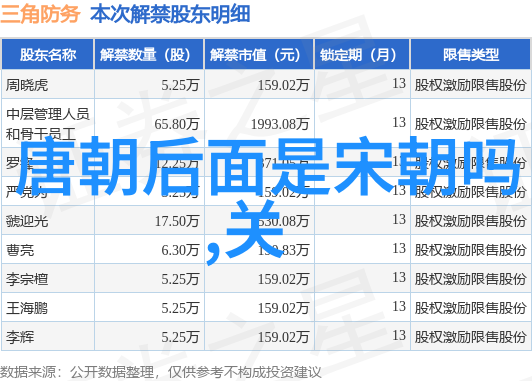Viewport: 532px width, 381px height.
Task: Click the 本次解禁股东明细 heading
Action: (x=170, y=14)
